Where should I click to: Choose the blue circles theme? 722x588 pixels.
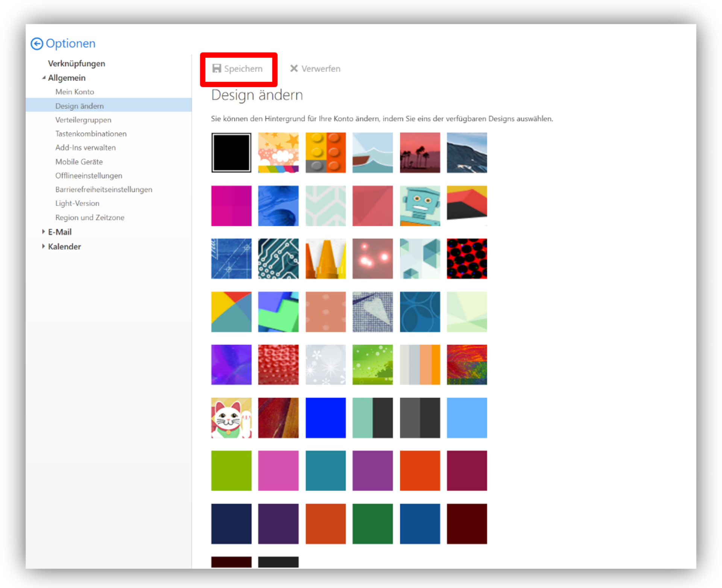click(x=420, y=312)
